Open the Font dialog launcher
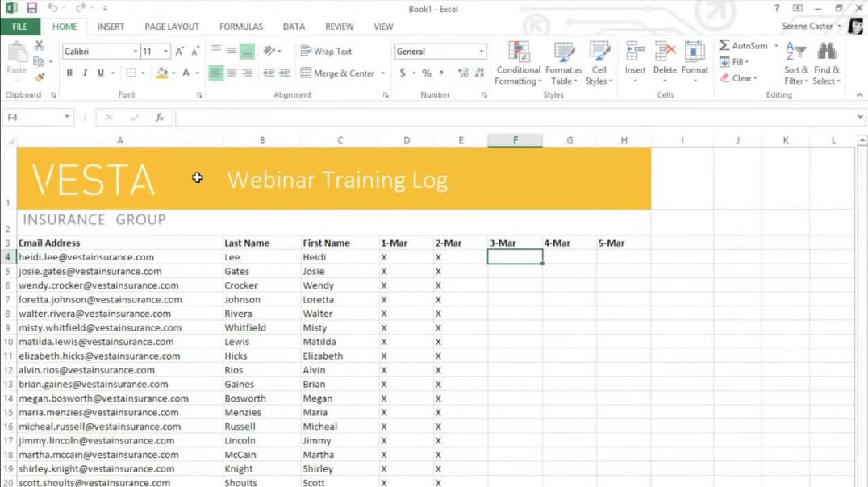Screen dimensions: 868x487 coord(199,95)
